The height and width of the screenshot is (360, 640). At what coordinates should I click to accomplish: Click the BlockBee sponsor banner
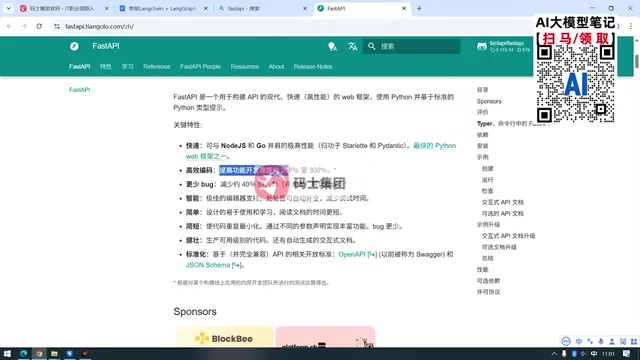pyautogui.click(x=224, y=337)
